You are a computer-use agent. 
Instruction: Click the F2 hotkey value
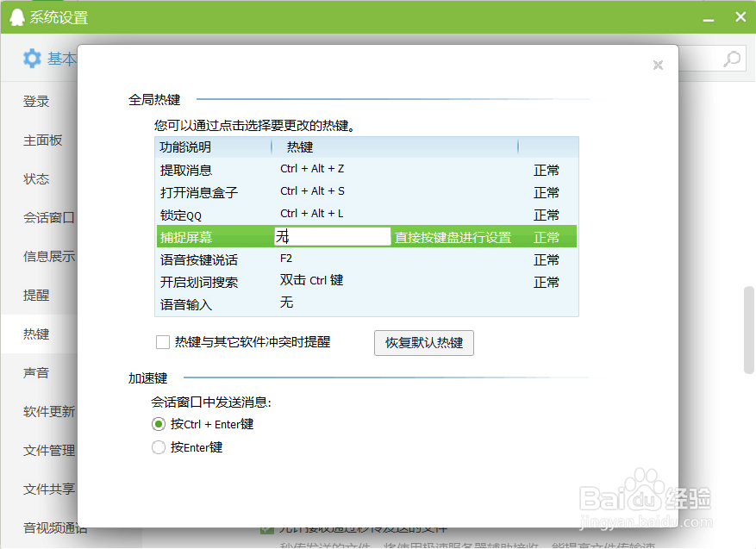click(x=286, y=259)
